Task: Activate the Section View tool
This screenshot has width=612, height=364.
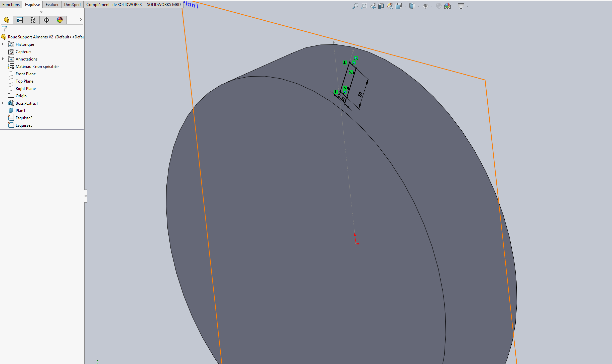Action: point(381,6)
